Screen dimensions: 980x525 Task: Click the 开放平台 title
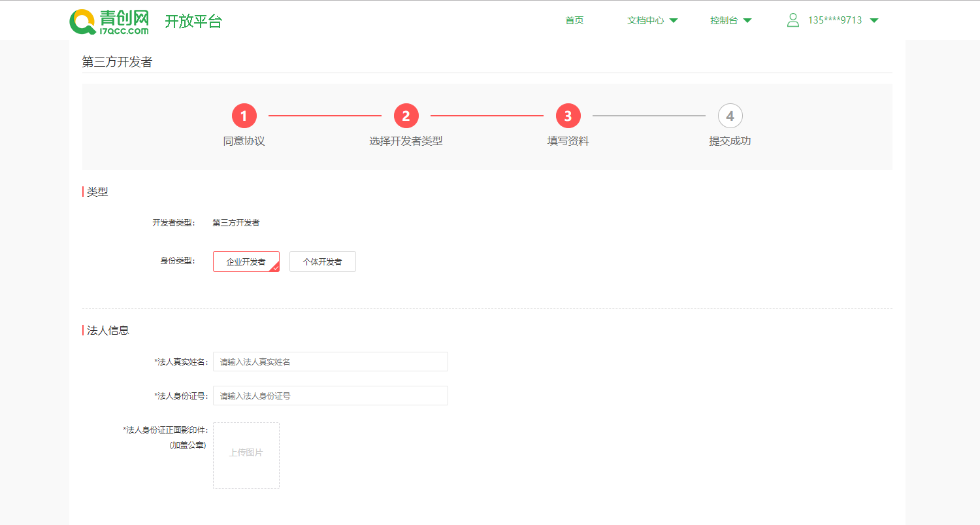point(193,22)
